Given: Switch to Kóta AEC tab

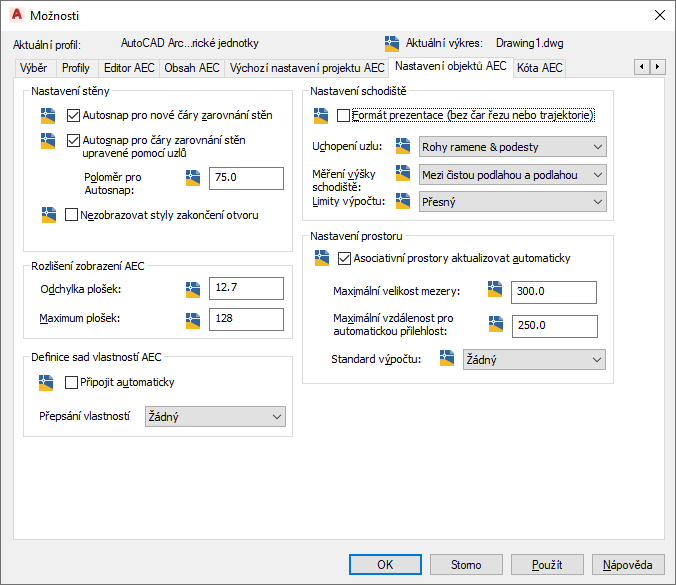Looking at the screenshot, I should (539, 68).
